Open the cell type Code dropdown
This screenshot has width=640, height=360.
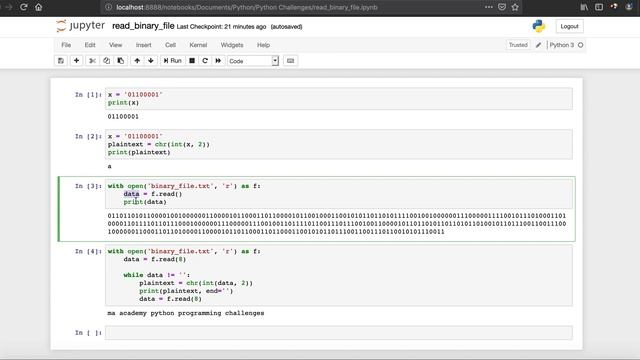click(x=253, y=61)
